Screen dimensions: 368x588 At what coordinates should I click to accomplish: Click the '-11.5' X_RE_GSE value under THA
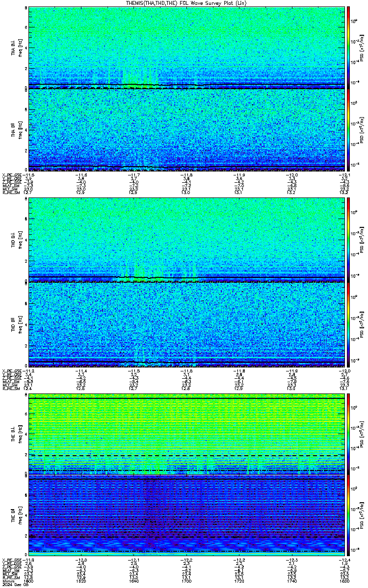[29, 174]
